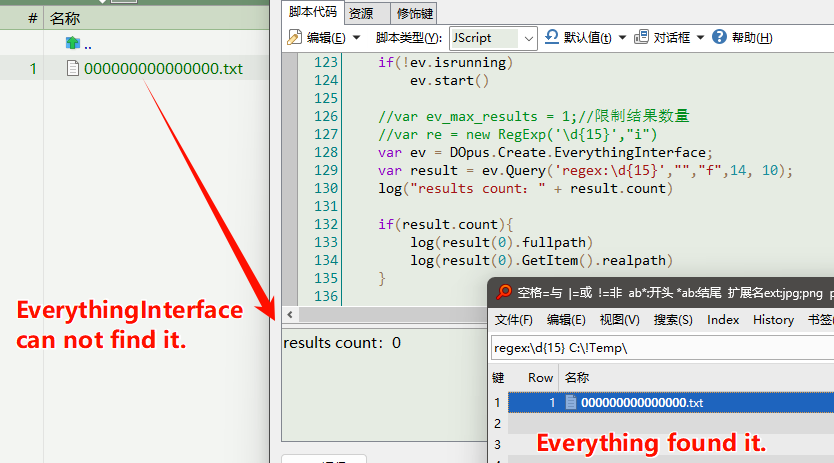Image resolution: width=834 pixels, height=463 pixels.
Task: Click the 默认值 reset icon
Action: [x=552, y=37]
